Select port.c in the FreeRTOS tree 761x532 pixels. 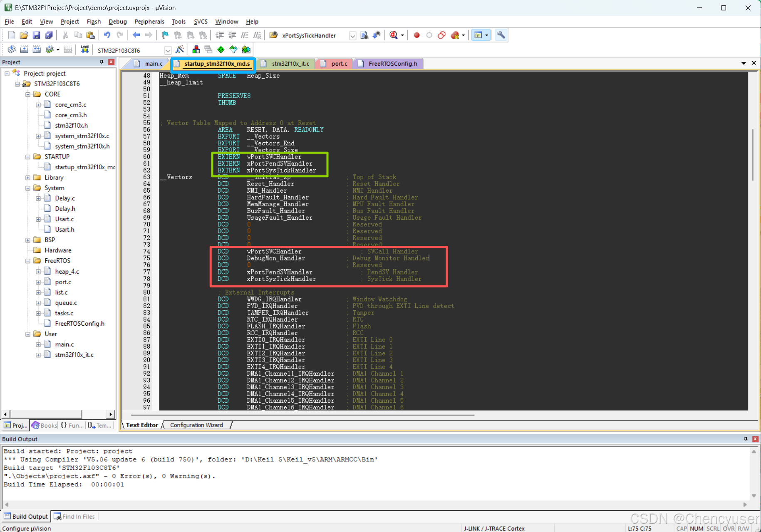click(x=63, y=282)
